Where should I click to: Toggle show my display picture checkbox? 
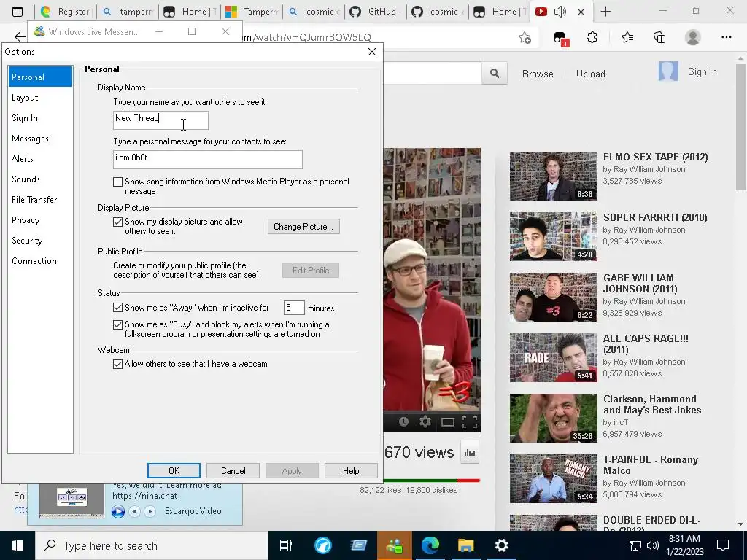point(117,222)
